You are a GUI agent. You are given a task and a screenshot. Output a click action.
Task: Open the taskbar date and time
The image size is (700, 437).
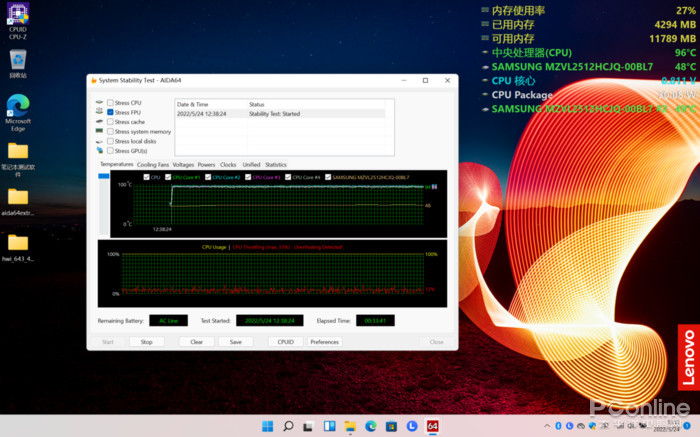coord(667,426)
